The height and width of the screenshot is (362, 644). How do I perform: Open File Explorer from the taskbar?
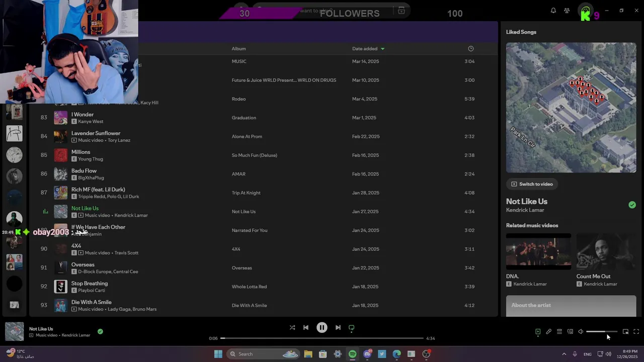click(x=308, y=354)
